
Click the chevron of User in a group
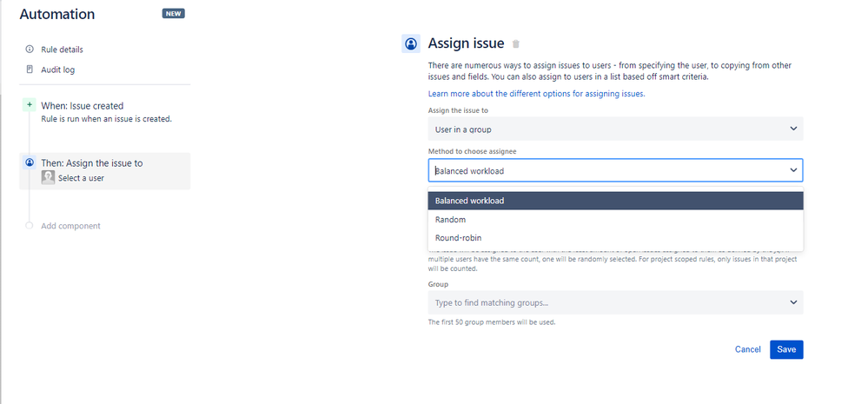(x=793, y=129)
